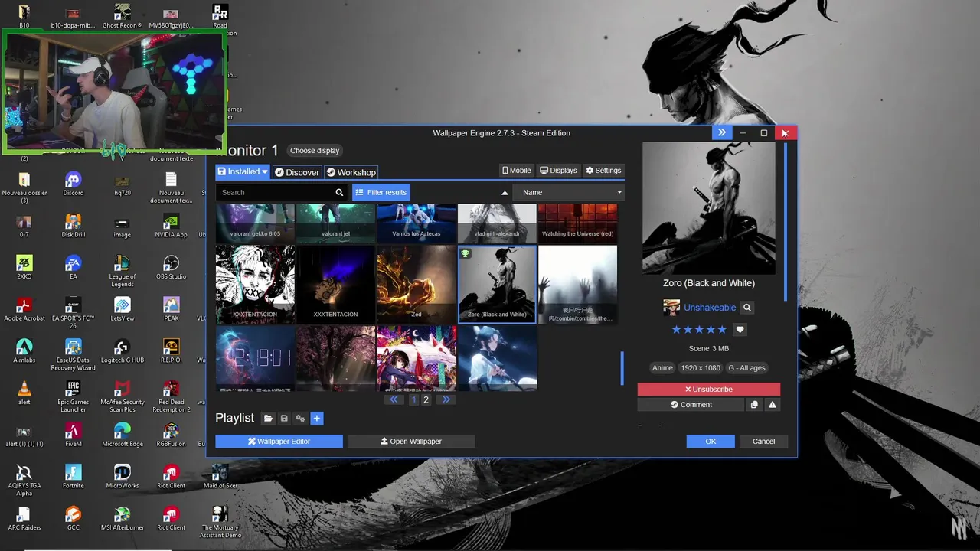Open Discord desktop shortcut
The width and height of the screenshot is (980, 551).
click(x=73, y=184)
